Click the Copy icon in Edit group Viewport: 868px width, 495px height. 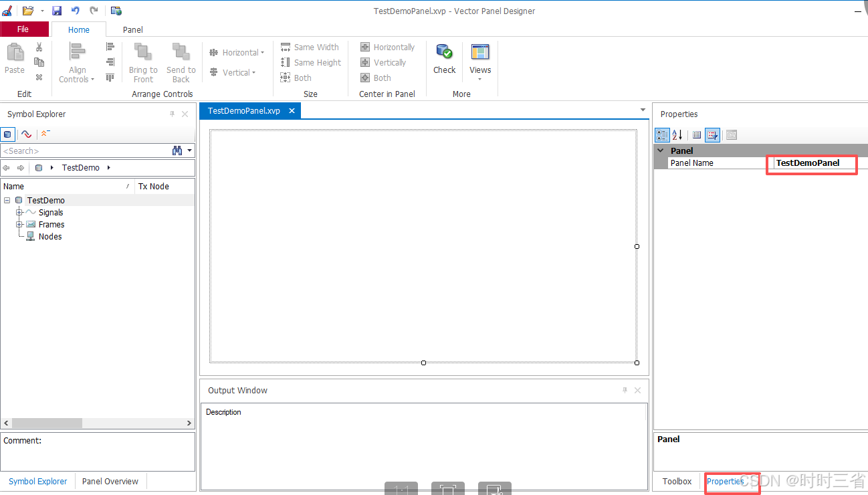[39, 62]
